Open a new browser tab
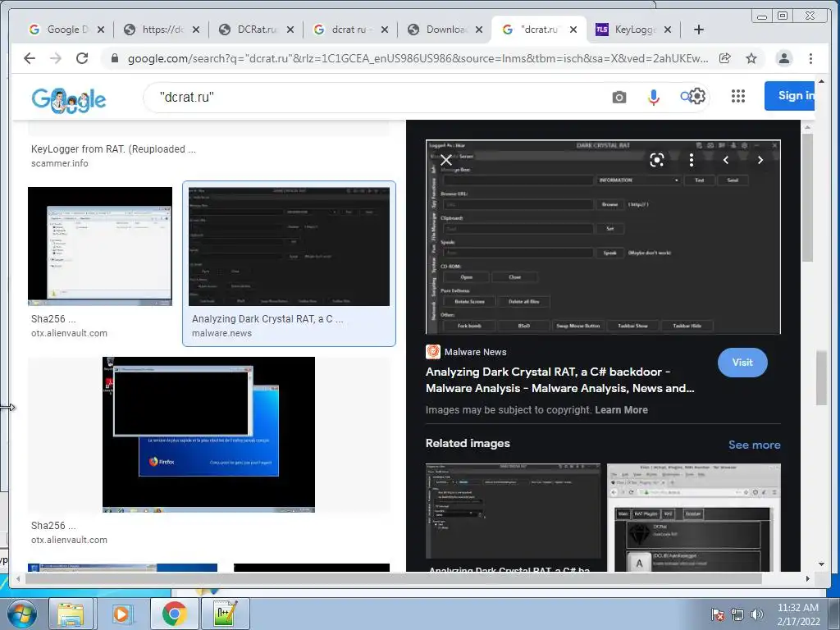 [x=699, y=30]
